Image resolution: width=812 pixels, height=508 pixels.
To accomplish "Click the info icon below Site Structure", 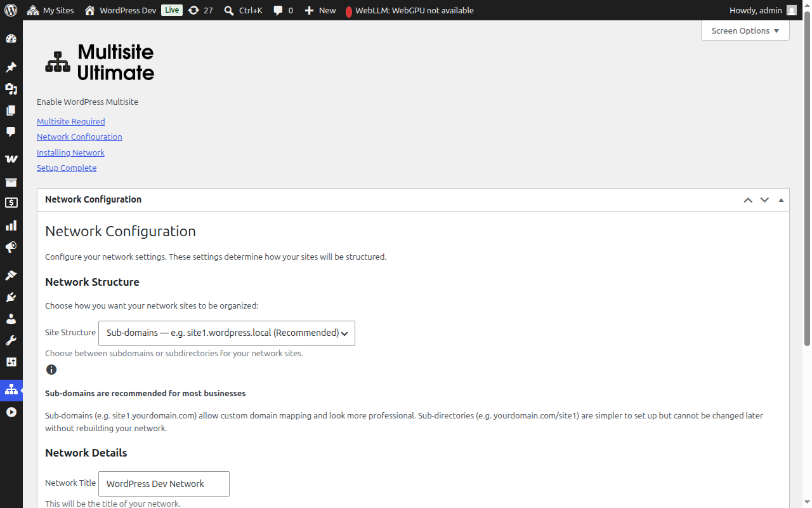I will tap(51, 370).
